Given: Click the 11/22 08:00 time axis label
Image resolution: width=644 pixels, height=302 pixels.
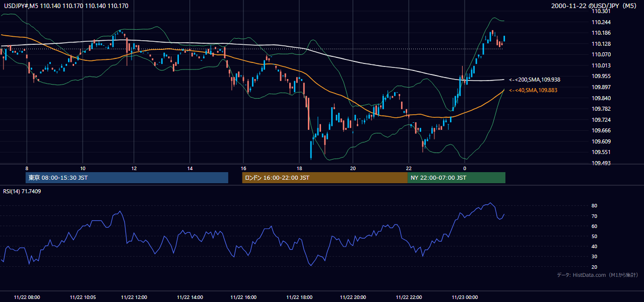Looking at the screenshot, I should click(27, 297).
